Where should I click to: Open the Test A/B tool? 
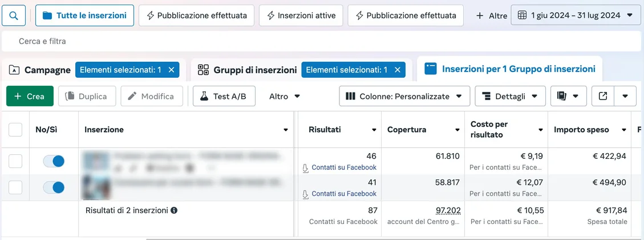[x=224, y=96]
